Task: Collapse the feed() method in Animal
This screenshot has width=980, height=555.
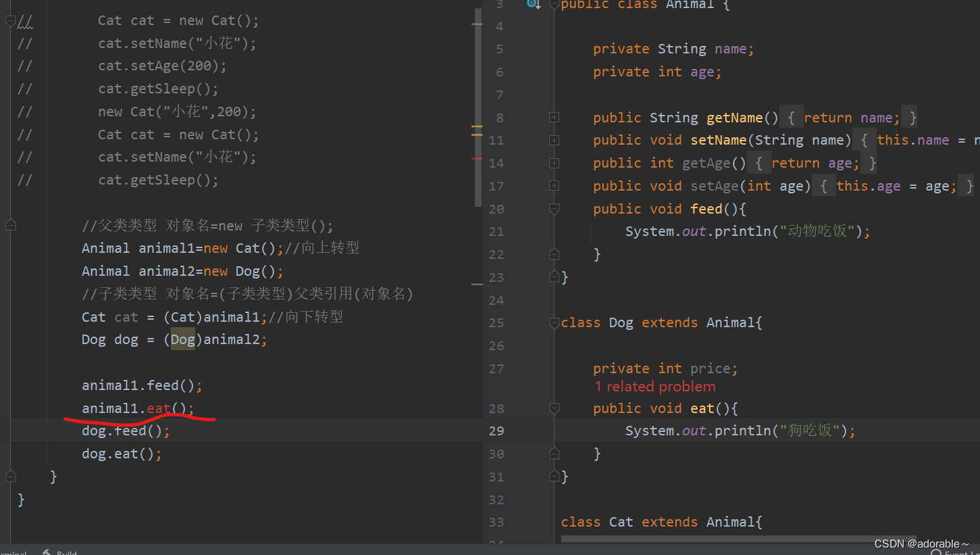Action: coord(555,209)
